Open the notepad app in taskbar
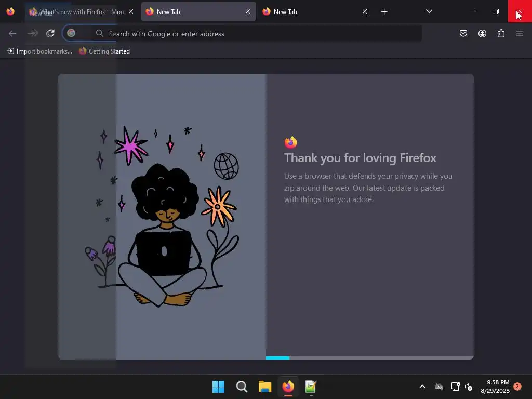 pos(311,387)
